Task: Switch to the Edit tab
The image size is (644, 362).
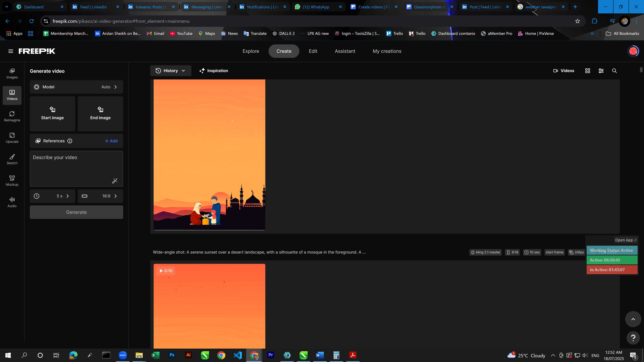Action: point(313,51)
